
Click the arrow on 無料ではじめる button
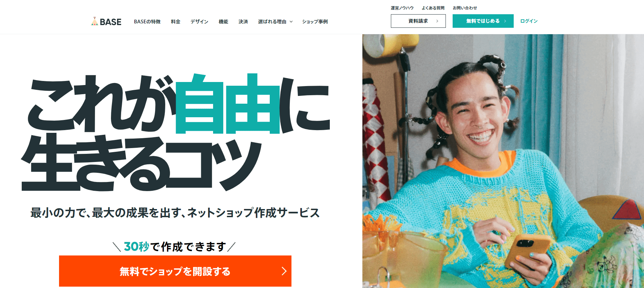[505, 21]
